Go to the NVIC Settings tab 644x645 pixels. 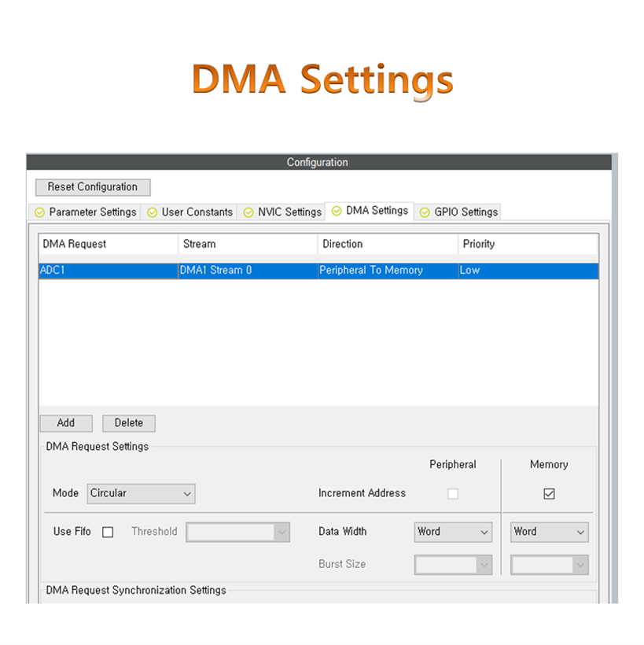tap(282, 212)
